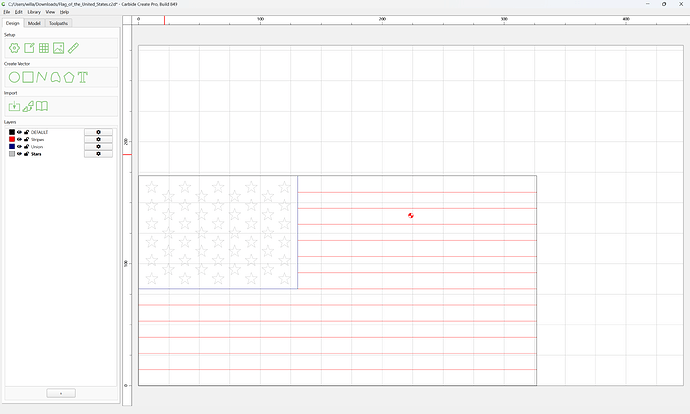Click the red Stripes layer color swatch

pos(12,139)
